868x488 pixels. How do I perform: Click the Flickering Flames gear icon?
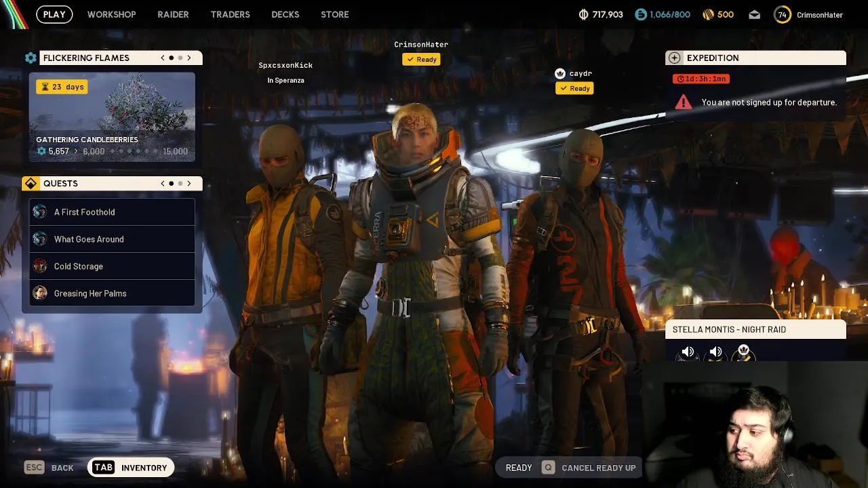point(31,58)
